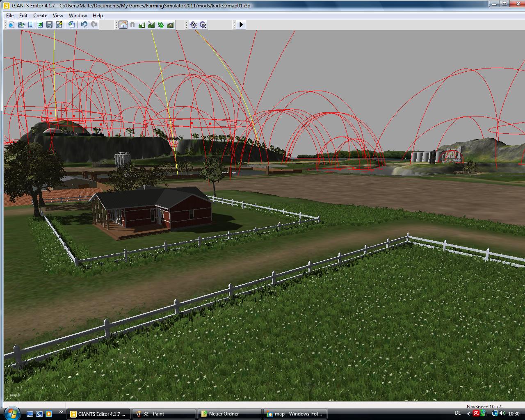Click the green signal bars tray icon
The height and width of the screenshot is (420, 525).
484,413
